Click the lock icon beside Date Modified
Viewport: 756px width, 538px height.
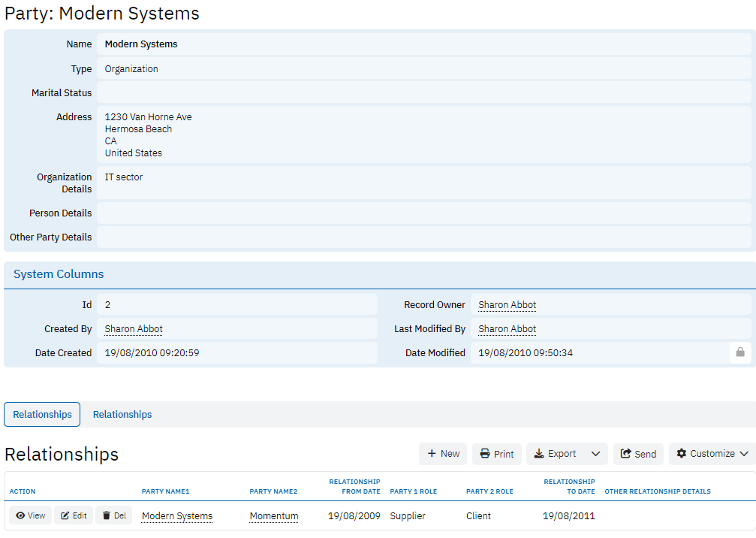[740, 352]
